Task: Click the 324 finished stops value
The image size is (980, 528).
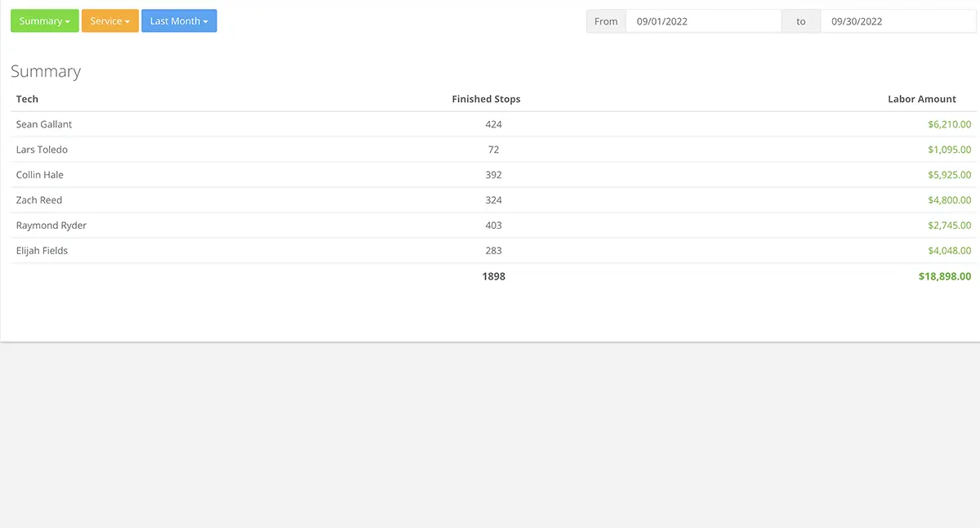Action: coord(493,200)
